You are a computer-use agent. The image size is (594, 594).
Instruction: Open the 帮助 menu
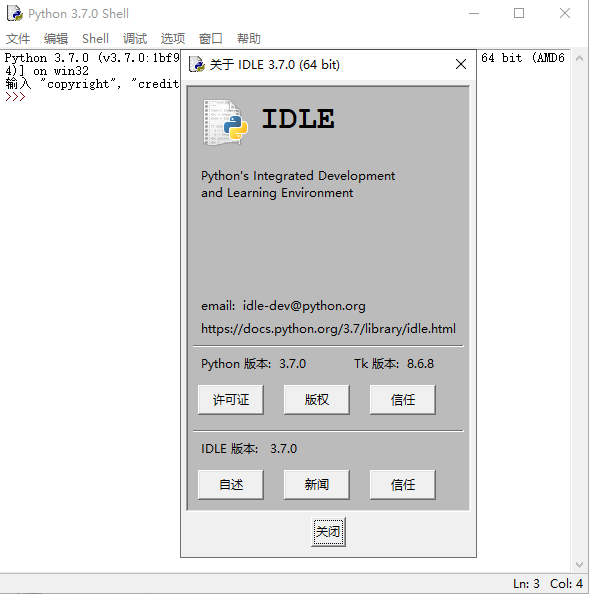point(249,39)
